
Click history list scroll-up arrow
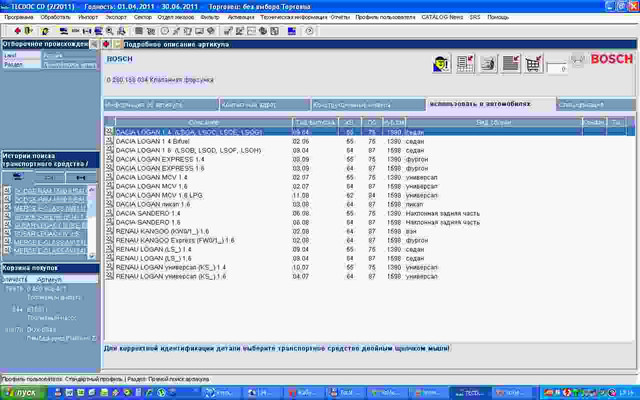pyautogui.click(x=92, y=189)
